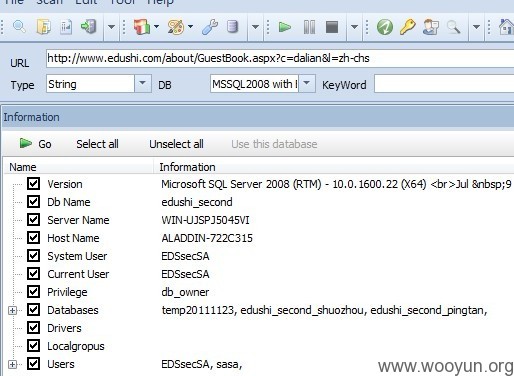The image size is (514, 376).
Task: Uncheck the System User checkbox
Action: point(33,256)
